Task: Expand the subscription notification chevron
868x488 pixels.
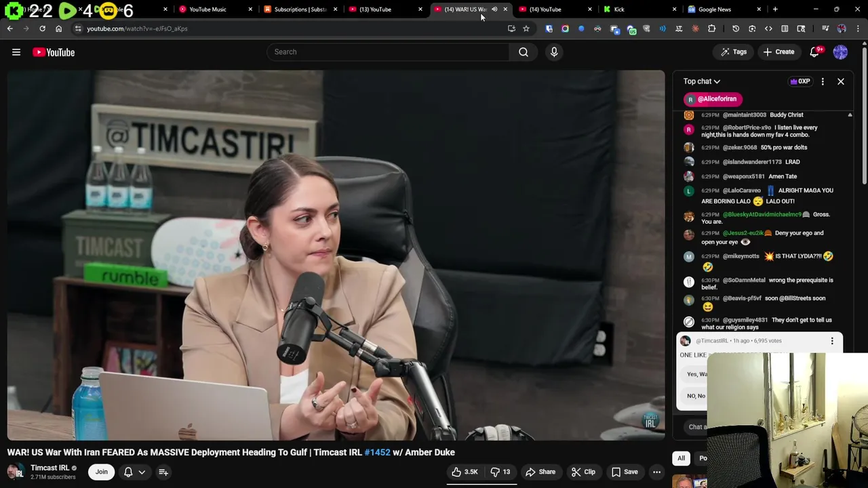Action: (142, 472)
